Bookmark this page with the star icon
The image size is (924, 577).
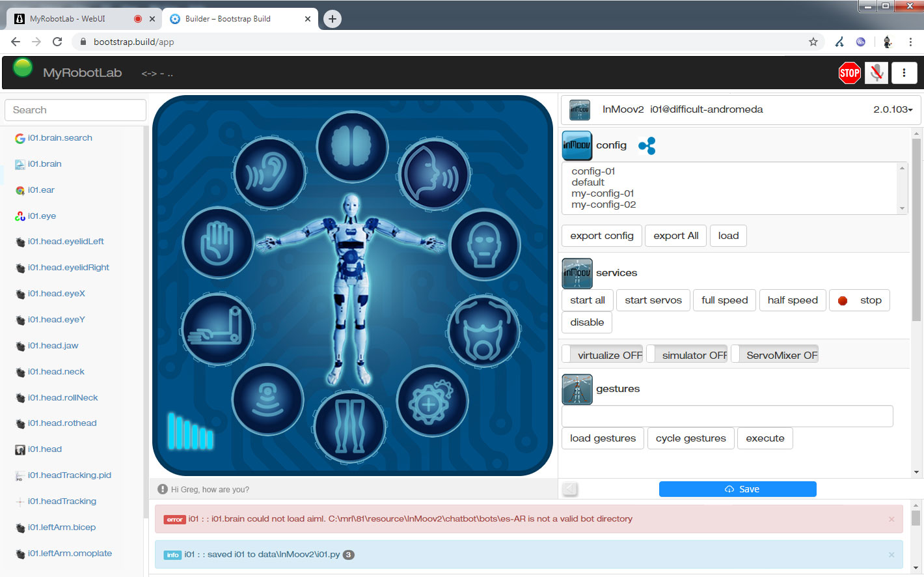(813, 42)
